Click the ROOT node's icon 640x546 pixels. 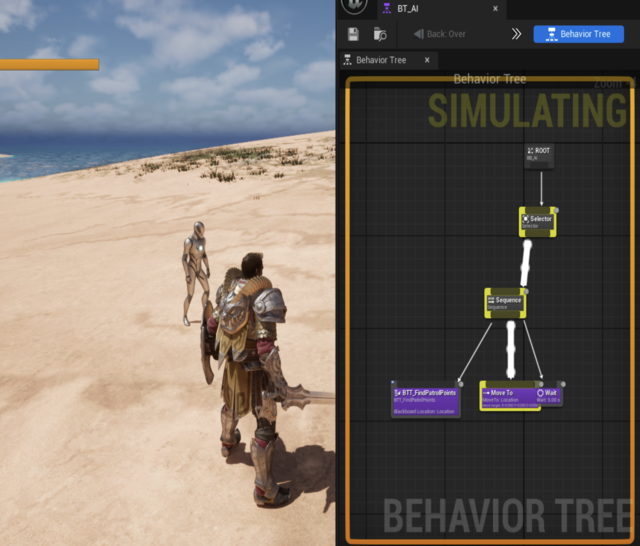(530, 151)
